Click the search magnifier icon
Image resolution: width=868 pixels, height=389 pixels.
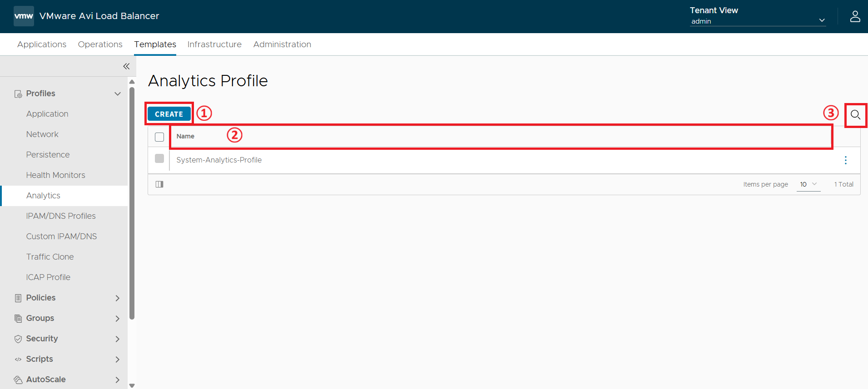click(x=855, y=115)
